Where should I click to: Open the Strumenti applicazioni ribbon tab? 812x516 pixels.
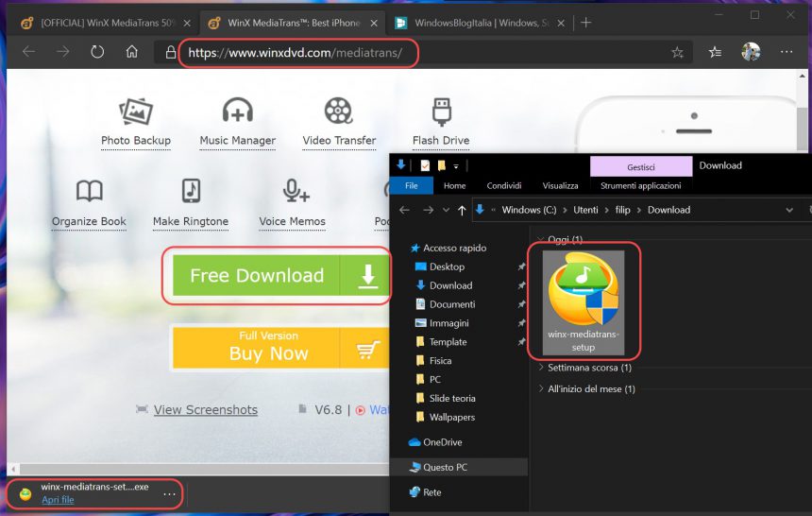point(640,185)
